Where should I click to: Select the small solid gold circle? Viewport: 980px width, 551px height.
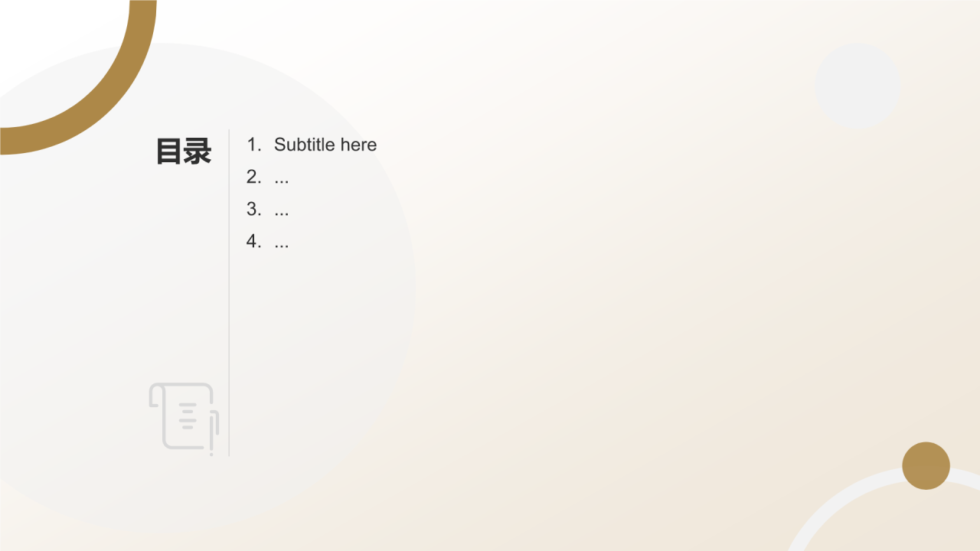tap(926, 465)
